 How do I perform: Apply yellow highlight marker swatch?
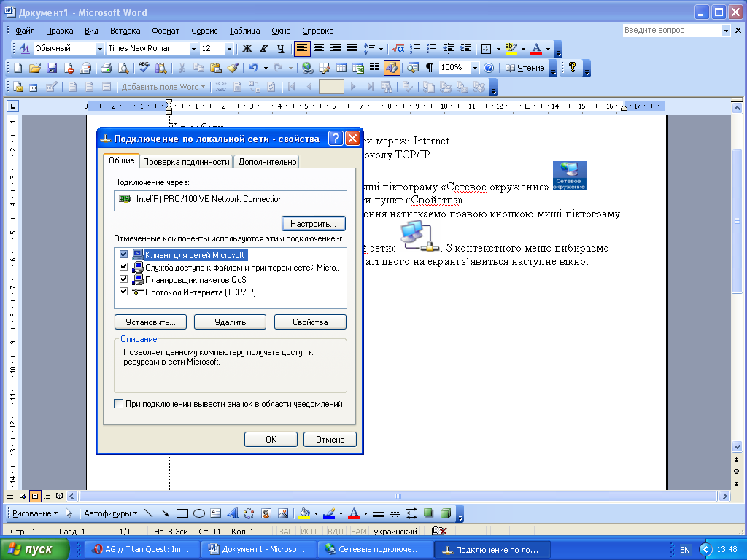[x=511, y=49]
